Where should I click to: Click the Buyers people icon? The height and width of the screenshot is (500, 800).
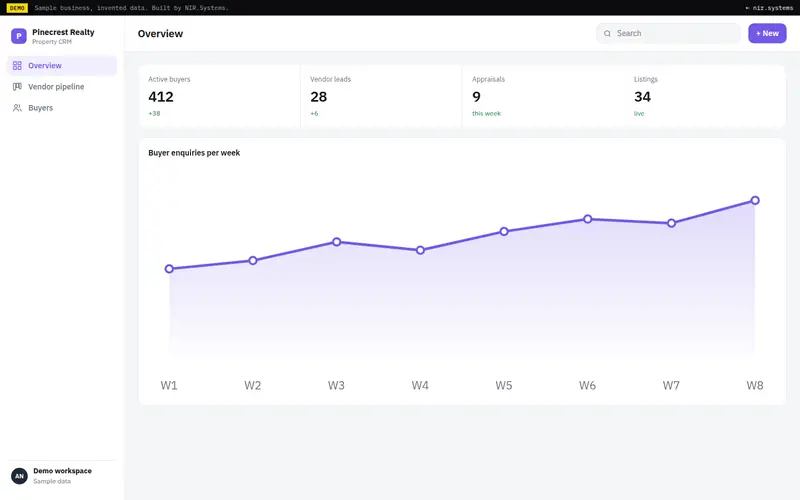tap(17, 108)
